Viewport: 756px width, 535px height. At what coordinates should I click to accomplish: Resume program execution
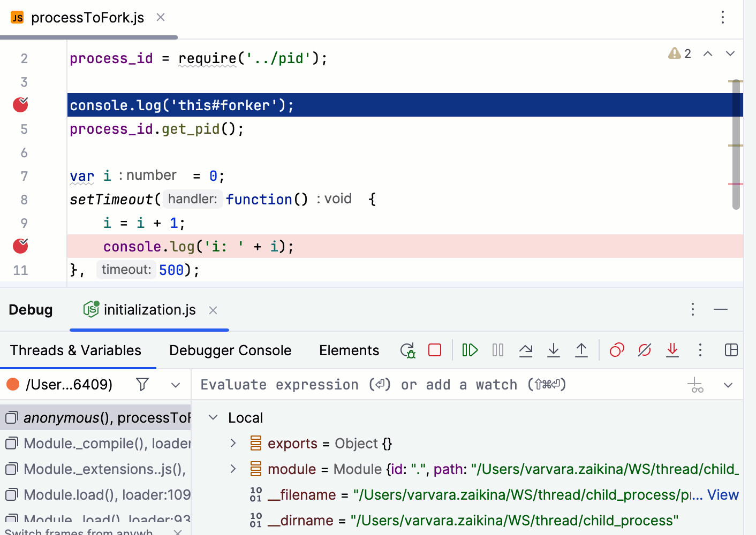click(x=470, y=350)
